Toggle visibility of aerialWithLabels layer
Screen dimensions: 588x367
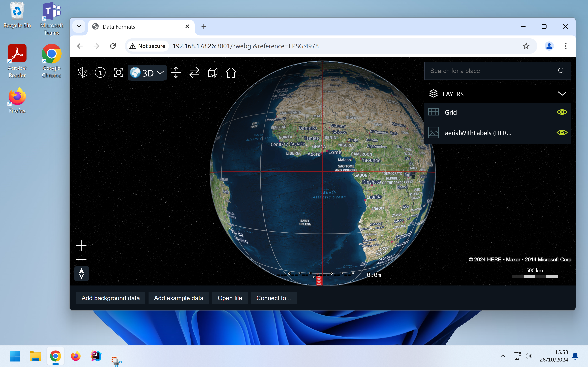(562, 133)
